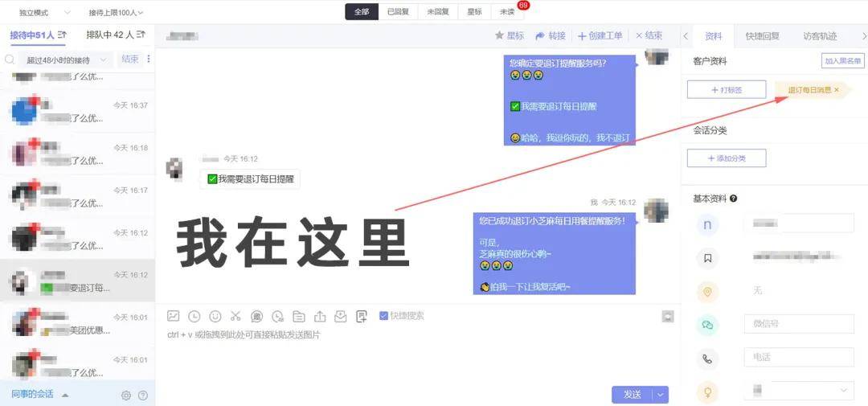Select the scissors screenshot tool

click(235, 316)
